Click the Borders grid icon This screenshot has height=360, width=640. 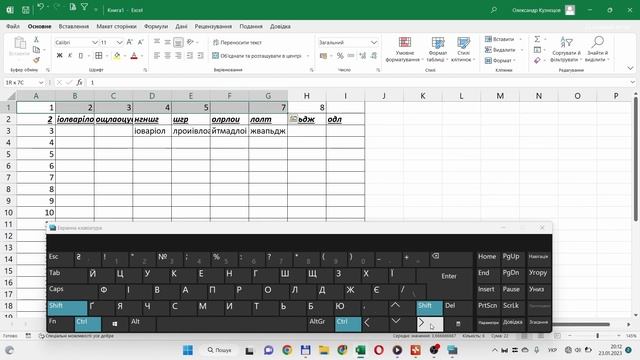click(99, 56)
